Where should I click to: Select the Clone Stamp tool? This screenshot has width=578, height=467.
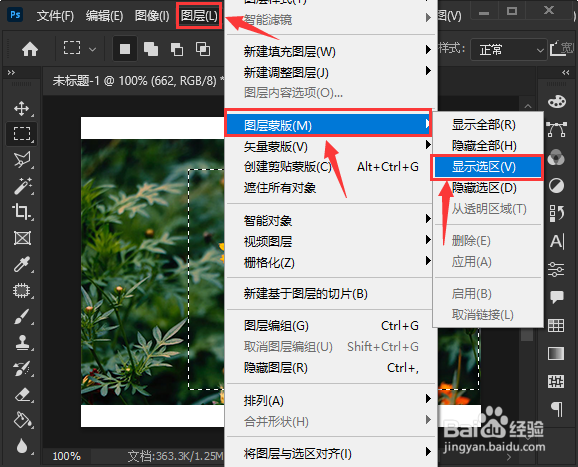tap(22, 343)
